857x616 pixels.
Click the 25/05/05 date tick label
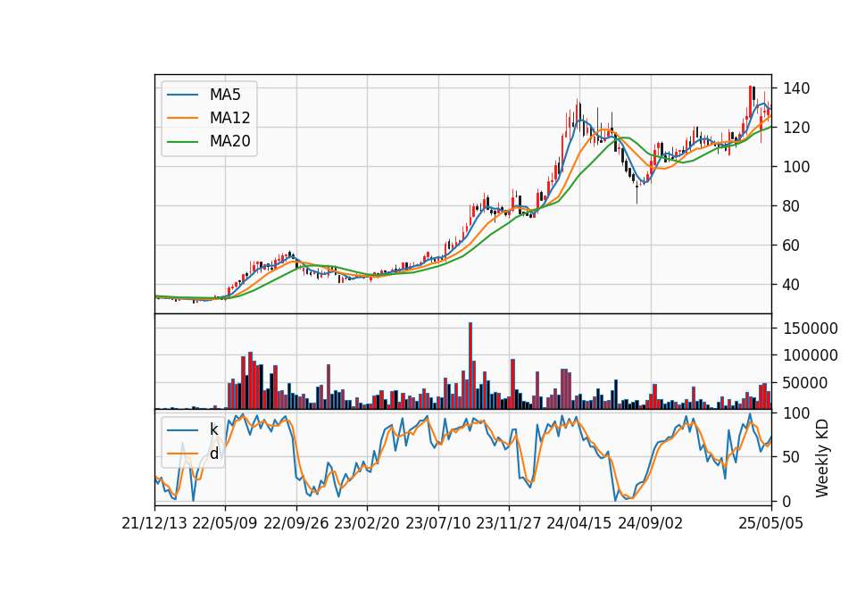coord(771,523)
